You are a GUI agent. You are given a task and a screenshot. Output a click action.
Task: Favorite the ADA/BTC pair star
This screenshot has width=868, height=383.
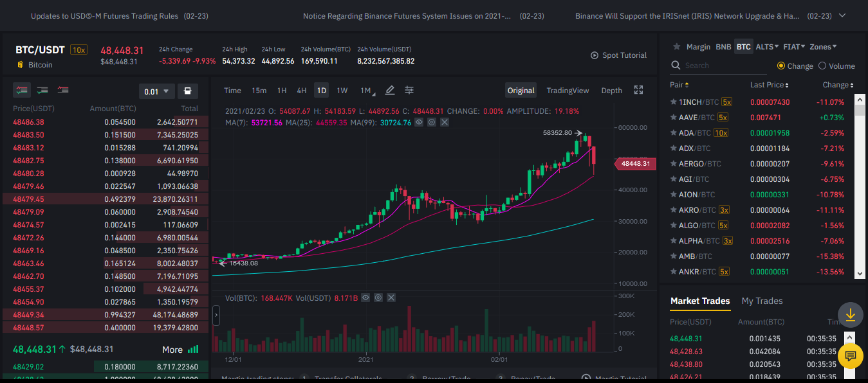(672, 133)
